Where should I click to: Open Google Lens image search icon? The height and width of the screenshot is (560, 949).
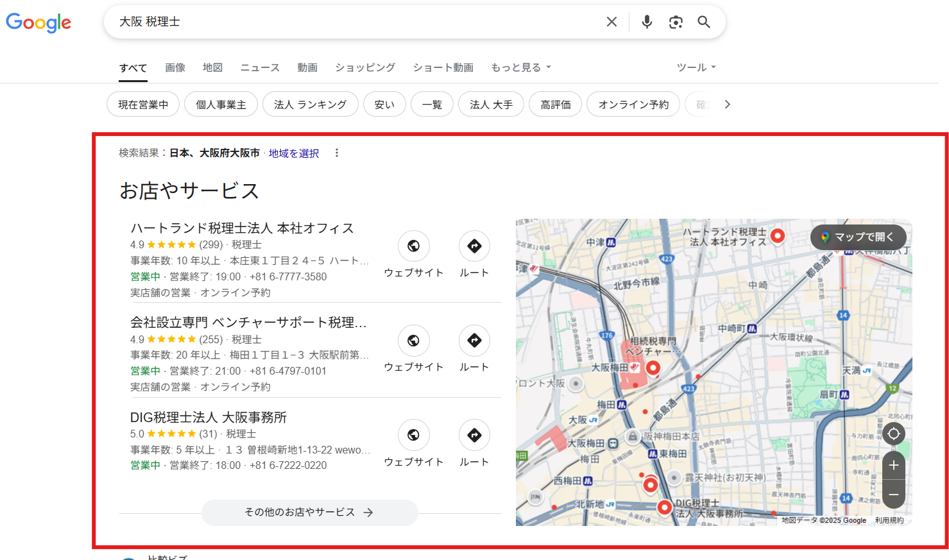tap(676, 22)
